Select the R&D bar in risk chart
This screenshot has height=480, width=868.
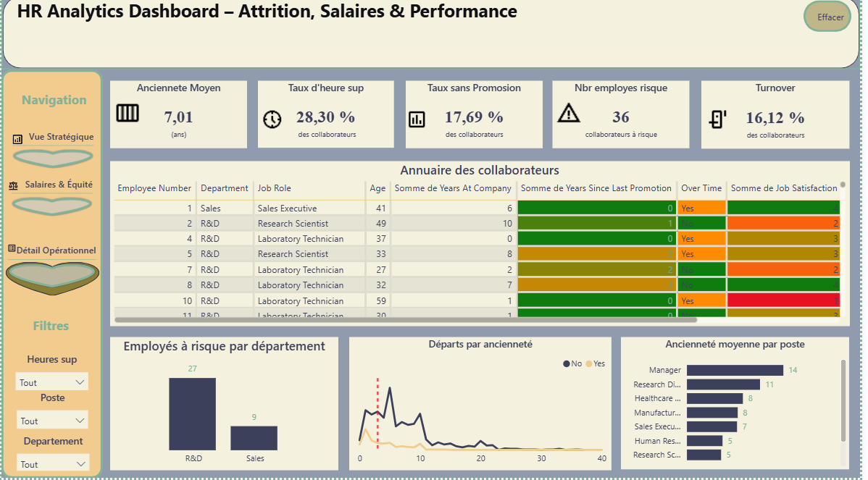click(x=192, y=413)
